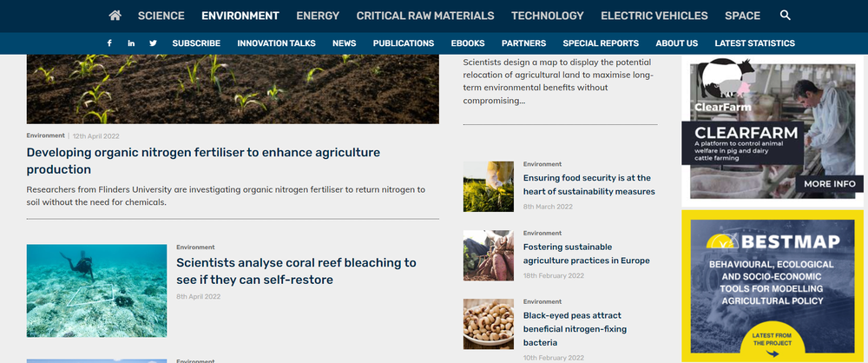Click the Subscribe link
Viewport: 868px width, 363px height.
point(196,43)
